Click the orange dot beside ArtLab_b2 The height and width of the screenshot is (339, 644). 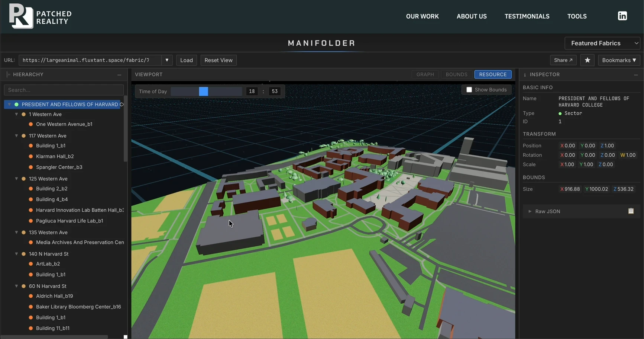pos(31,264)
